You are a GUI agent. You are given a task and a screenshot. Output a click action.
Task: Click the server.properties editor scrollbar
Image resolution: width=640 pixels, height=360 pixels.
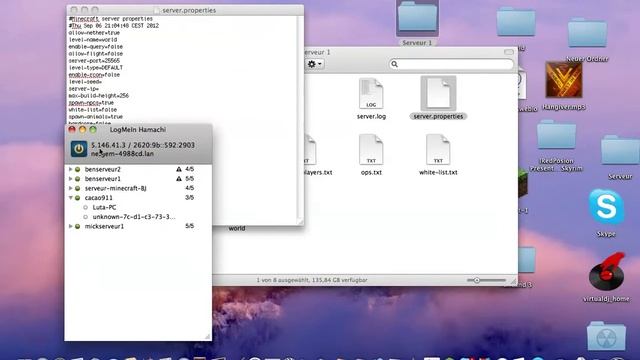tap(300, 118)
